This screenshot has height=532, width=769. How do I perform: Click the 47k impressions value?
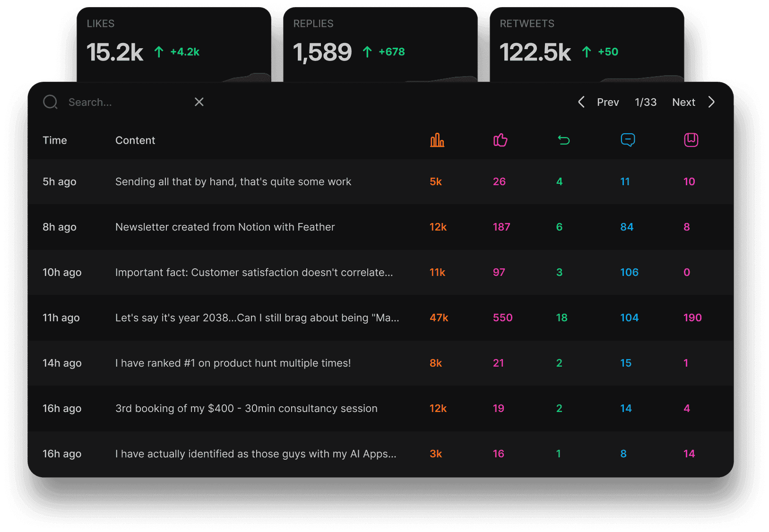pos(439,317)
